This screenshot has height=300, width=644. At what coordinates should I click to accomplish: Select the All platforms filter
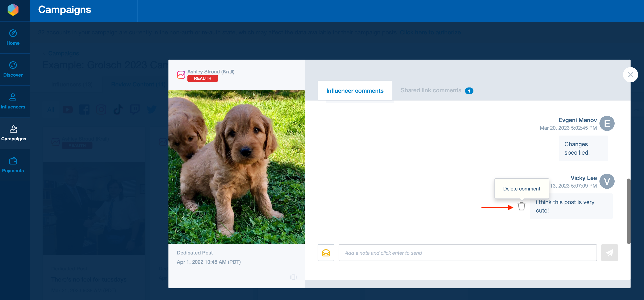[x=51, y=110]
